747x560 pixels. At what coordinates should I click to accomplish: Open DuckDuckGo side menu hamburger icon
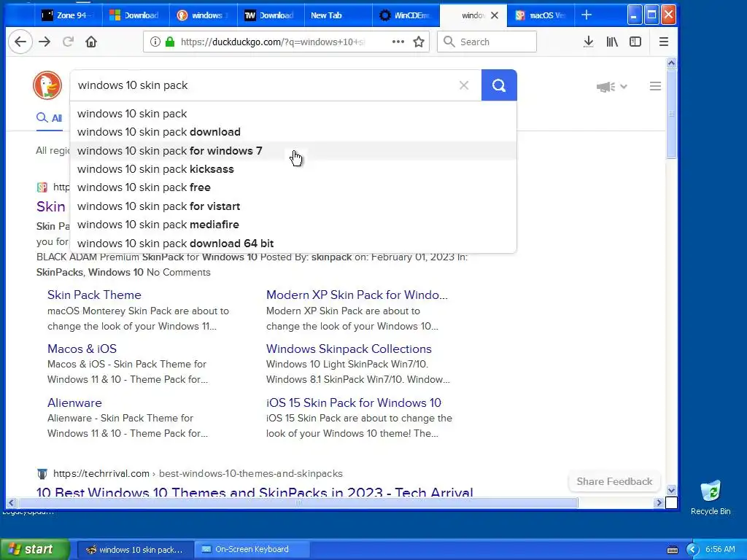[x=655, y=86]
